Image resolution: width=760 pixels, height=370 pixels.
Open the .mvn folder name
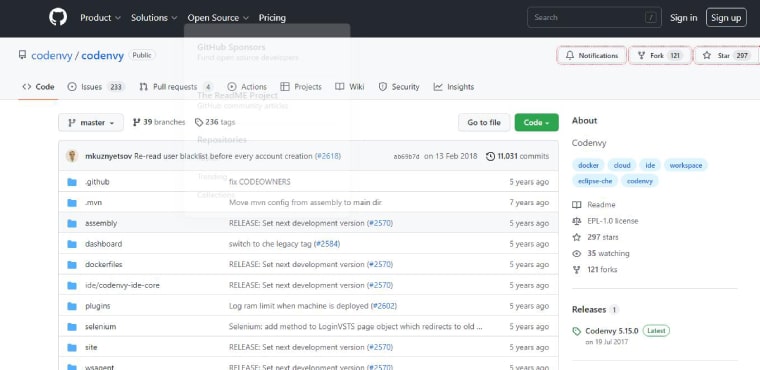pos(94,203)
